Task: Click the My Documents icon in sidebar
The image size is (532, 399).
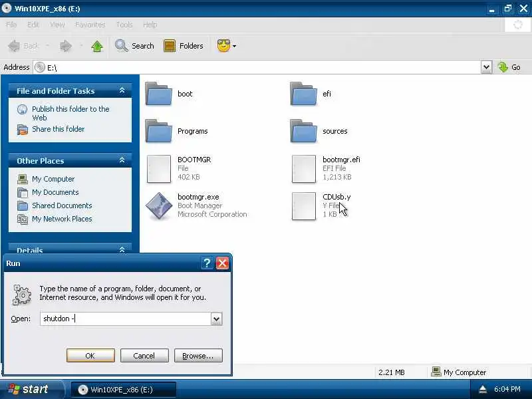Action: point(23,192)
